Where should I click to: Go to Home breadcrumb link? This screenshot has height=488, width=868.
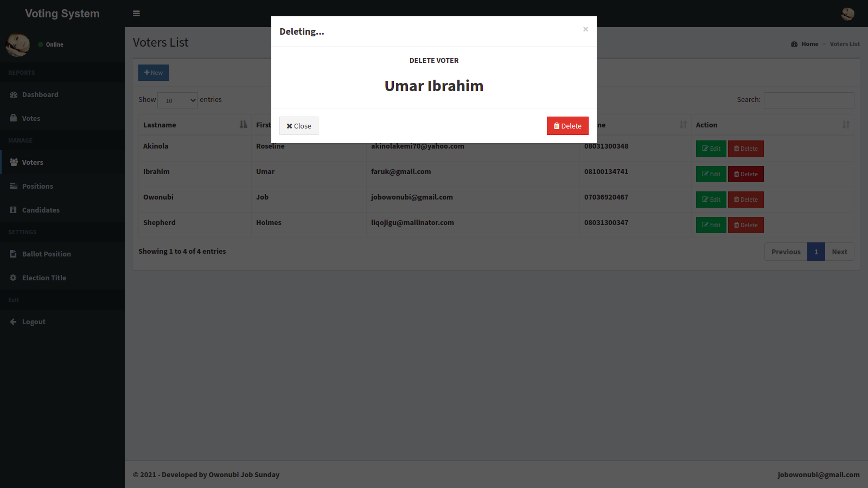[x=805, y=44]
